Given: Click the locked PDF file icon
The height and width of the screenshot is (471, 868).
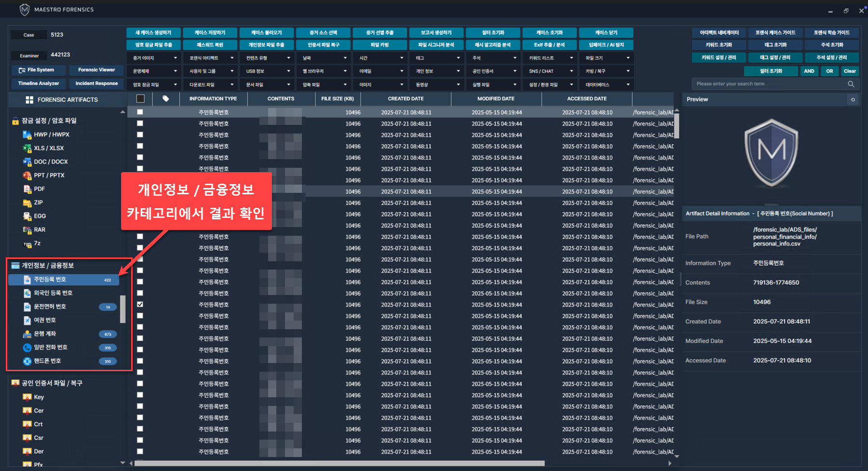Looking at the screenshot, I should pyautogui.click(x=27, y=189).
